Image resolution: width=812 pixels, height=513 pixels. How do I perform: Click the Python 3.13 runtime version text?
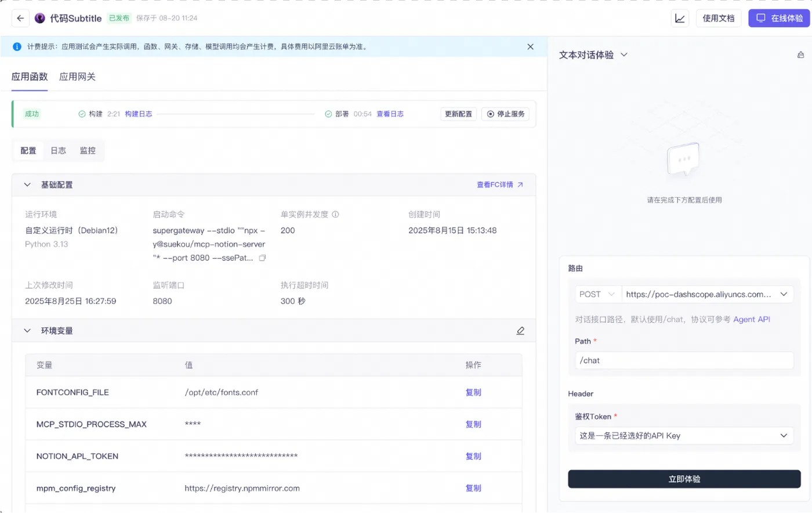[46, 244]
